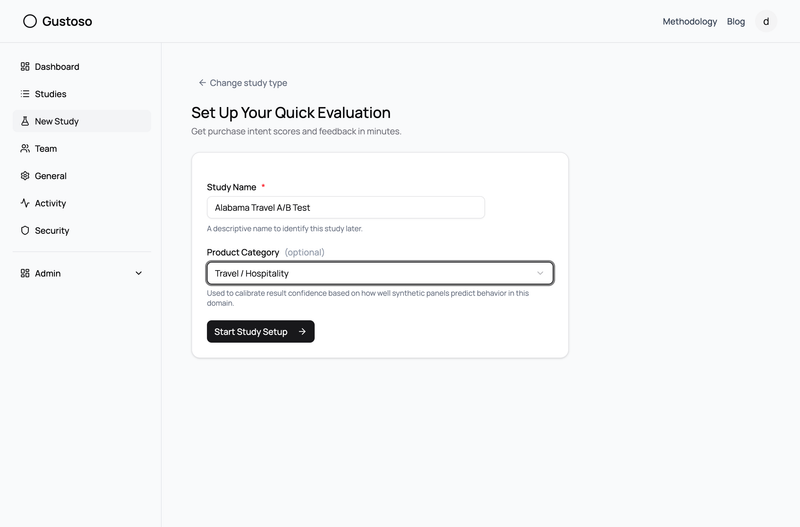Click the New Study flask icon

click(25, 121)
